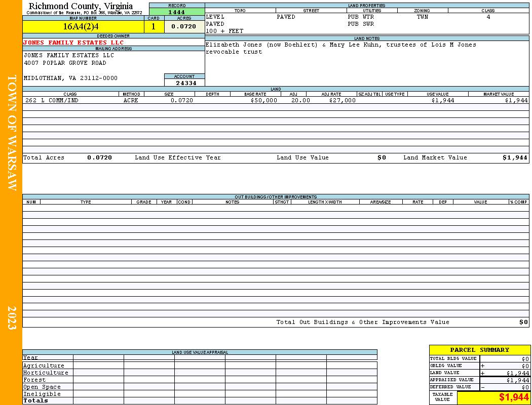The image size is (532, 405).
Task: Click the APPRAISED VALUE amount $1,944
Action: tap(518, 380)
